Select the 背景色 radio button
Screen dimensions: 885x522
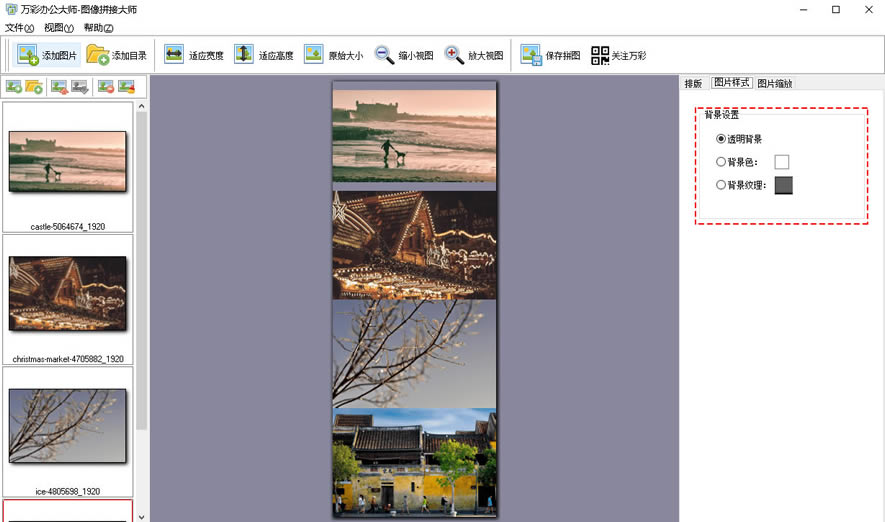[x=721, y=161]
